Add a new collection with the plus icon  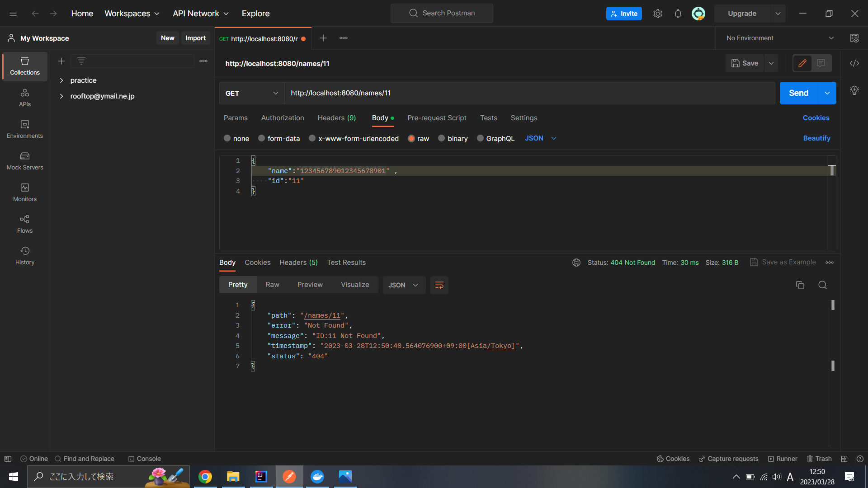(x=61, y=61)
